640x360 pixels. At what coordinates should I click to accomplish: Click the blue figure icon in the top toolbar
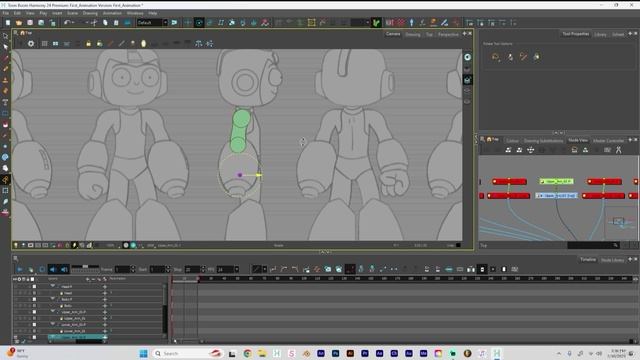click(411, 23)
